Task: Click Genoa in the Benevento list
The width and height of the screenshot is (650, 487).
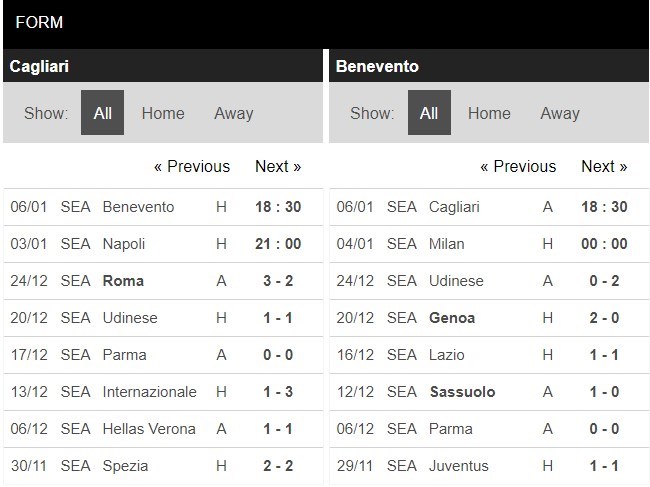Action: pos(452,318)
